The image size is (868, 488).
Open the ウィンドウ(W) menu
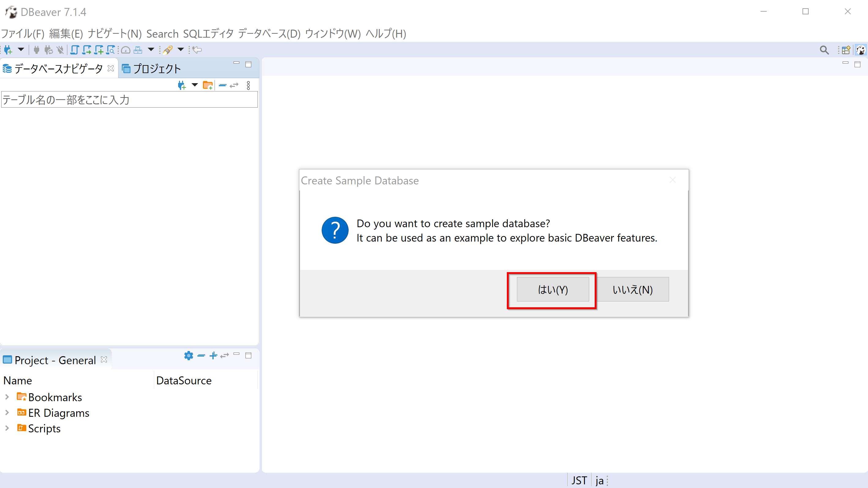333,34
